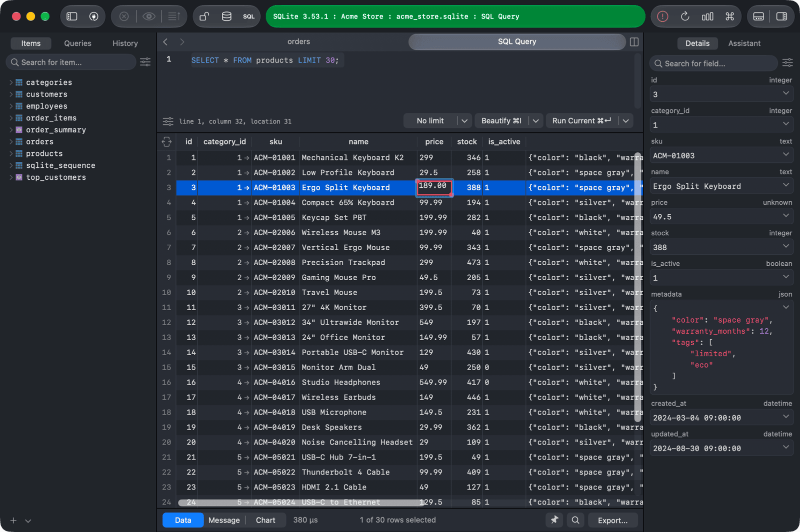Image resolution: width=800 pixels, height=532 pixels.
Task: Click the No limit button
Action: click(430, 121)
